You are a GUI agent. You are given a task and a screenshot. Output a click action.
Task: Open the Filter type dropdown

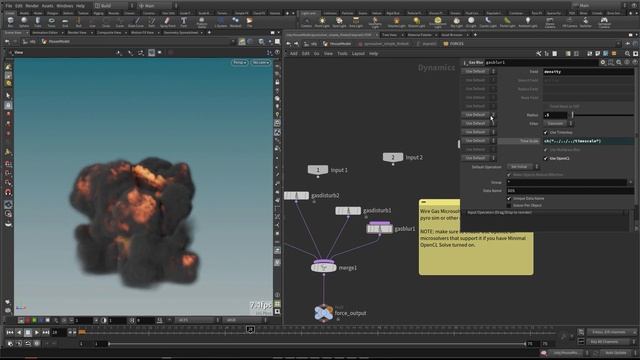(x=558, y=123)
